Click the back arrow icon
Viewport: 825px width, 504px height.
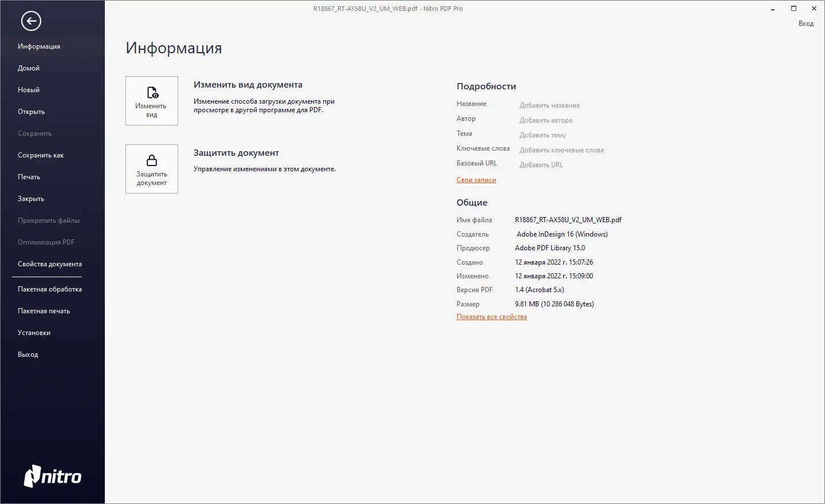[31, 21]
